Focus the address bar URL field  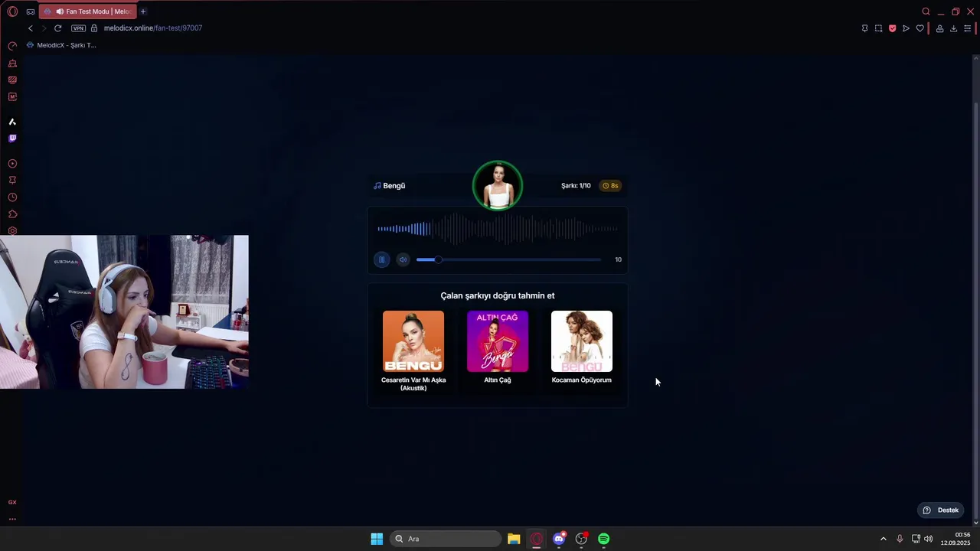(153, 28)
